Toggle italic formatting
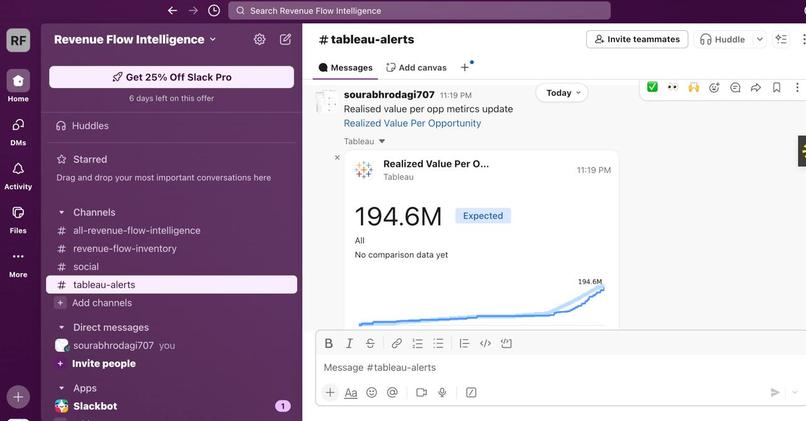Screen dimensions: 806x421 [350, 343]
